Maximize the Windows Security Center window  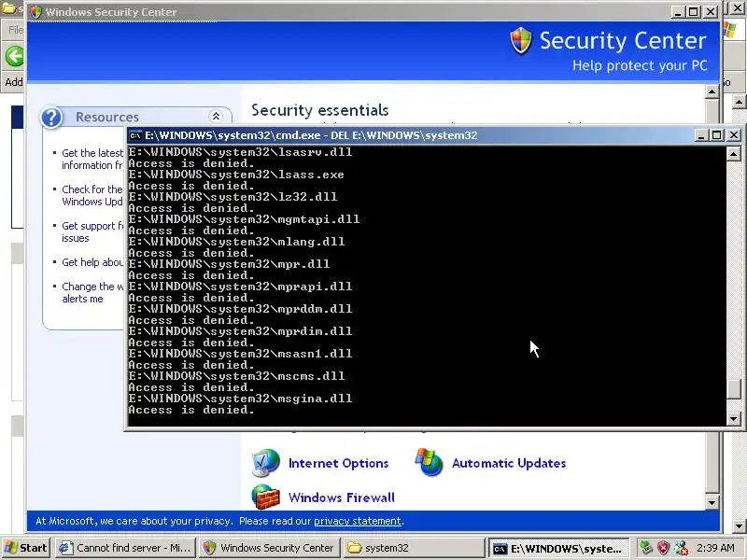tap(693, 12)
